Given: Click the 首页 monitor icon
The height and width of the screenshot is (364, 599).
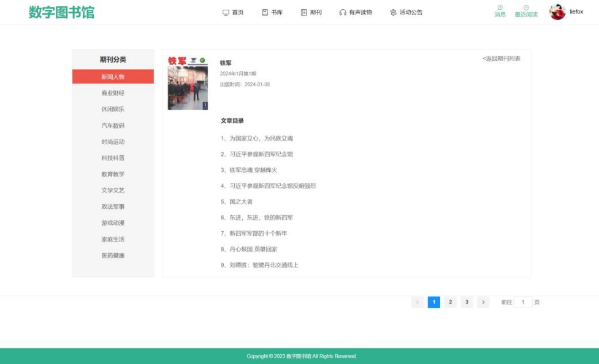Looking at the screenshot, I should [x=226, y=13].
